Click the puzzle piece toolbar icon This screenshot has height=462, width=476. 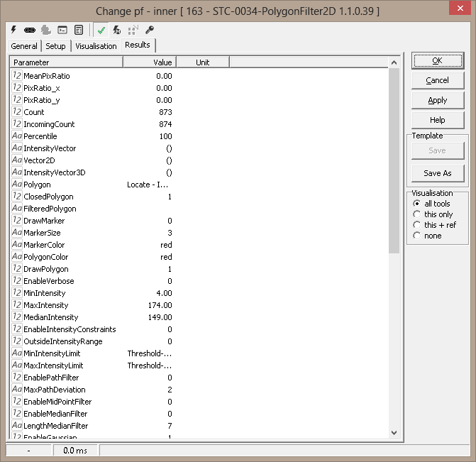click(x=45, y=30)
